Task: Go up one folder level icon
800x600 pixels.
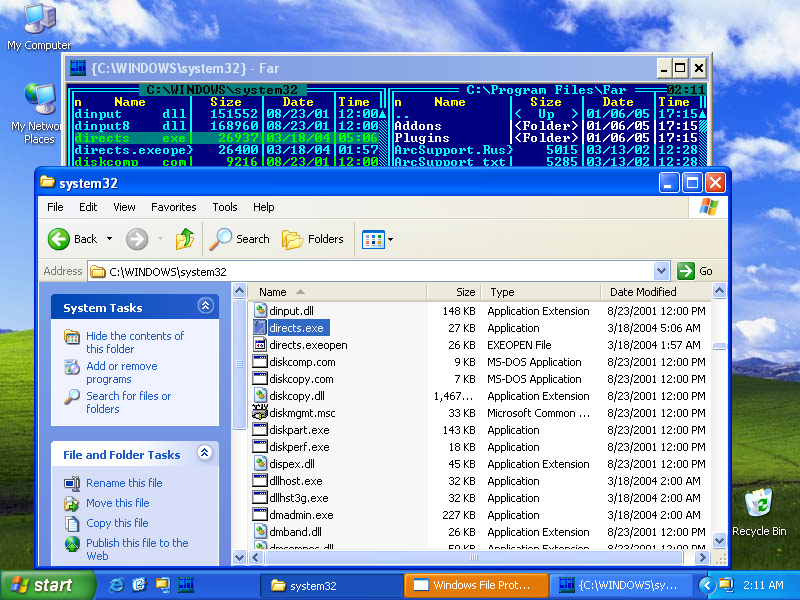Action: pyautogui.click(x=185, y=239)
